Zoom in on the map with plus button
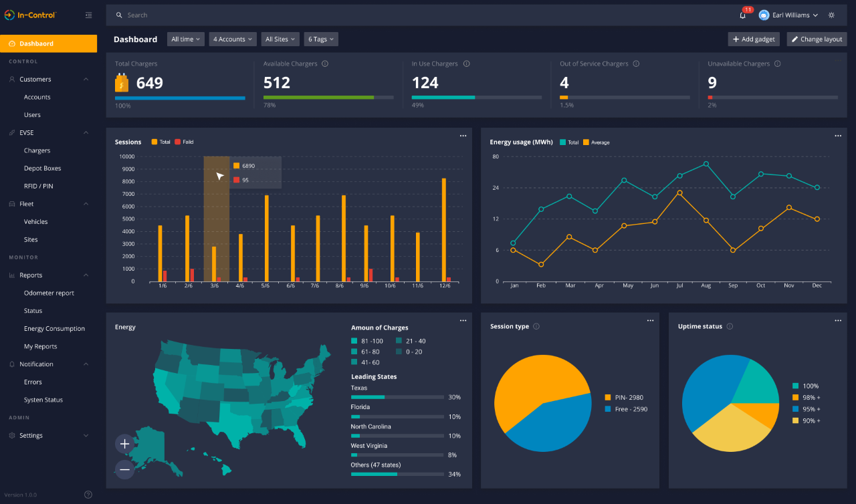856x504 pixels. tap(124, 444)
